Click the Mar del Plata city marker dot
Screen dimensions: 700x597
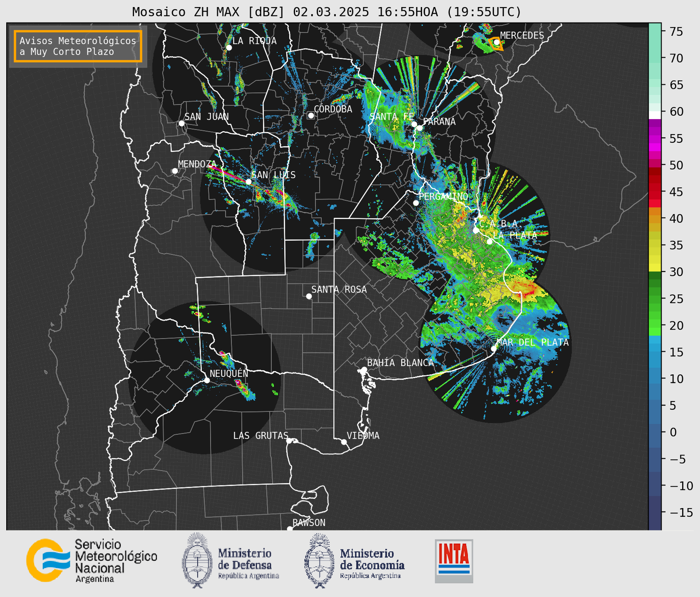493,349
